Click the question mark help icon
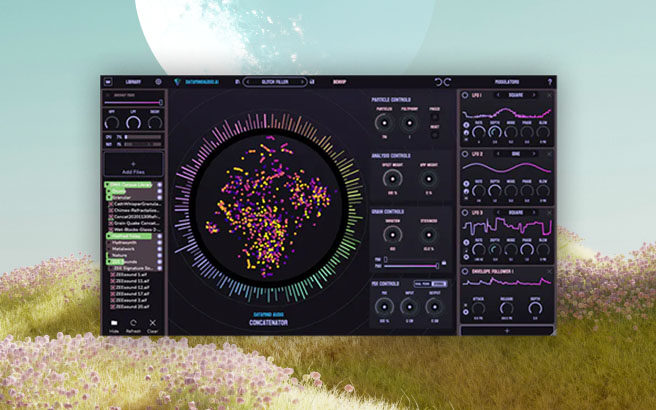 tap(550, 82)
